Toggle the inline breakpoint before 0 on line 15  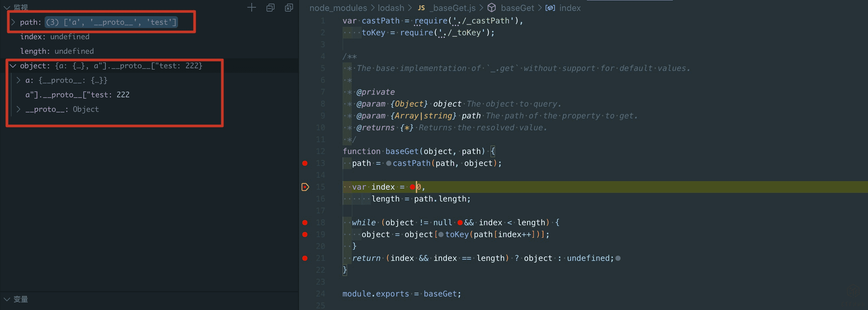tap(413, 187)
